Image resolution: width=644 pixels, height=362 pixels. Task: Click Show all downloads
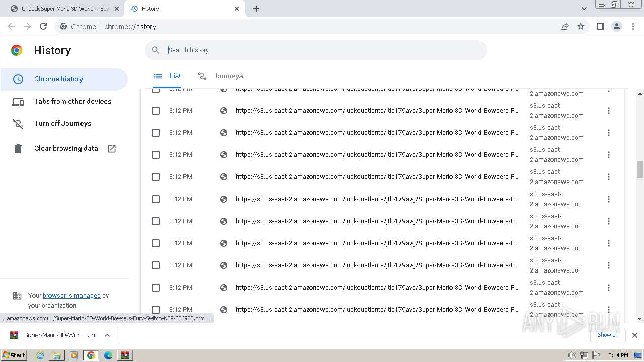point(607,335)
